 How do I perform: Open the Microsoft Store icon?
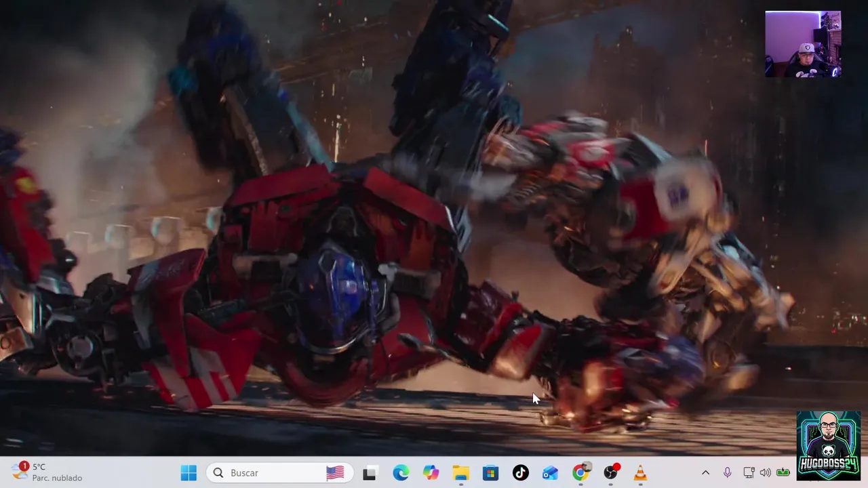point(490,472)
